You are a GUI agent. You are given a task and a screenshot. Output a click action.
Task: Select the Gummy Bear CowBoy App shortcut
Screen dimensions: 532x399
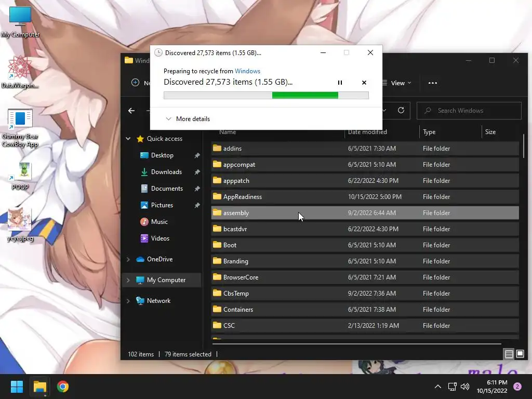[20, 128]
